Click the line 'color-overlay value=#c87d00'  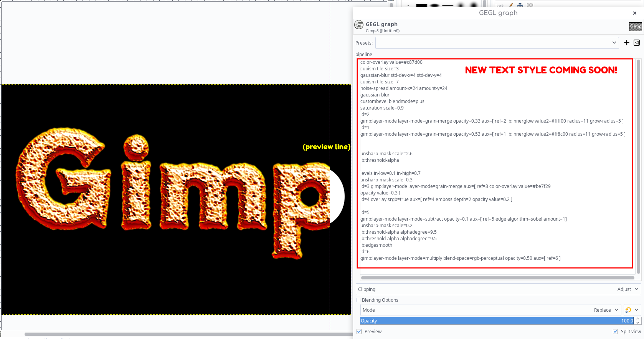(x=391, y=62)
